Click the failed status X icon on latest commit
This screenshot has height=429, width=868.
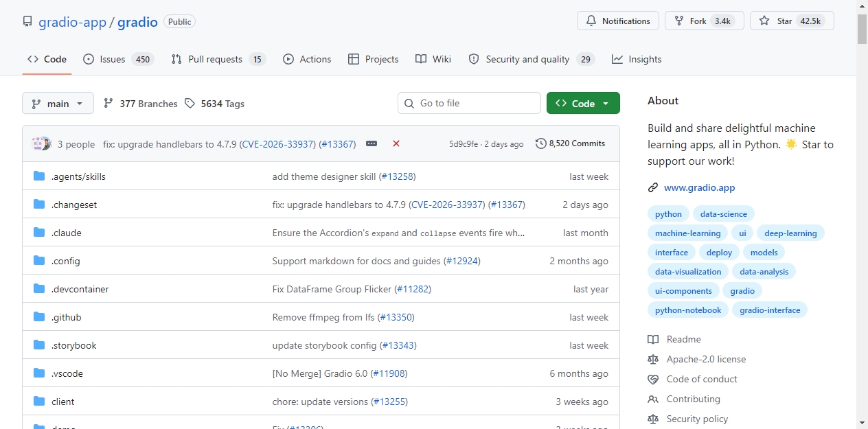[x=396, y=143]
